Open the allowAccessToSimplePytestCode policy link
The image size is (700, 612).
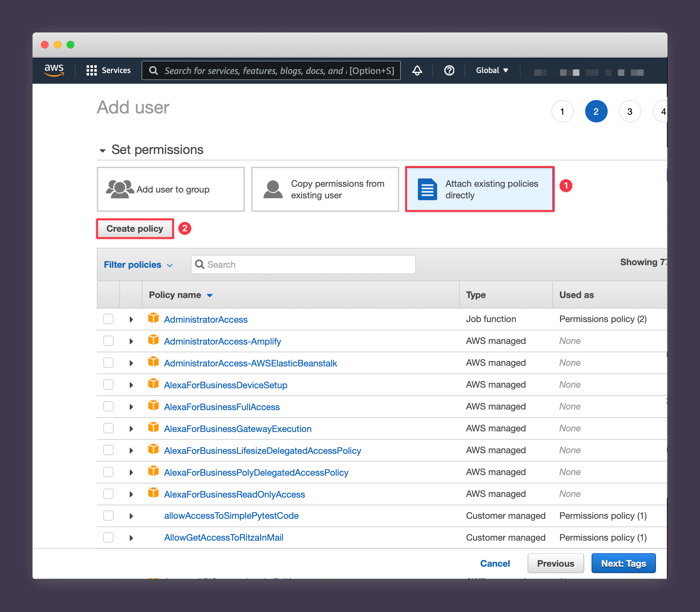click(x=231, y=516)
